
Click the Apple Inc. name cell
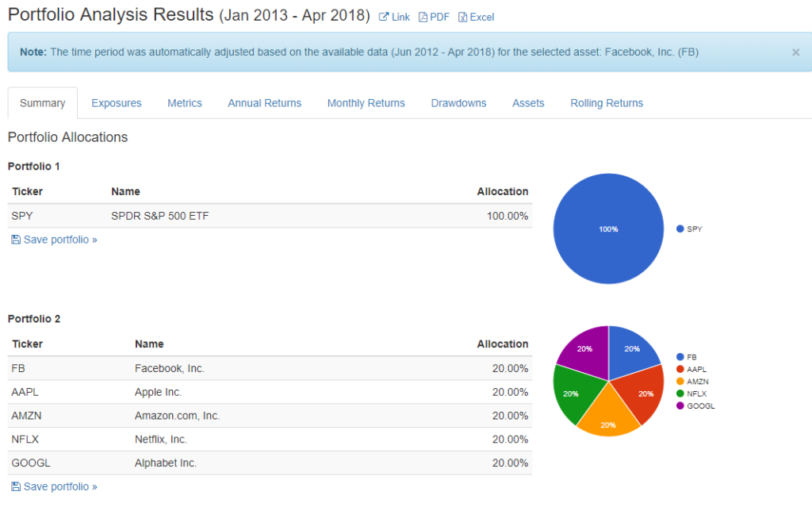[159, 392]
